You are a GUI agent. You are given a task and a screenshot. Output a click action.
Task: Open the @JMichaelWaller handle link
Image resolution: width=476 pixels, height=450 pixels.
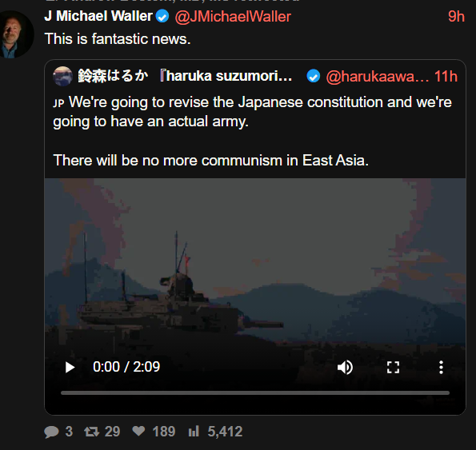point(233,17)
